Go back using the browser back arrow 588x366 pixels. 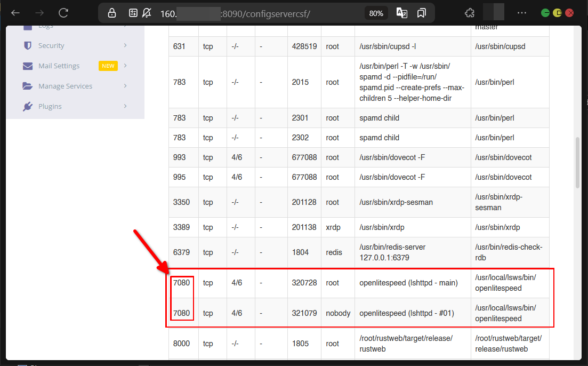point(15,13)
